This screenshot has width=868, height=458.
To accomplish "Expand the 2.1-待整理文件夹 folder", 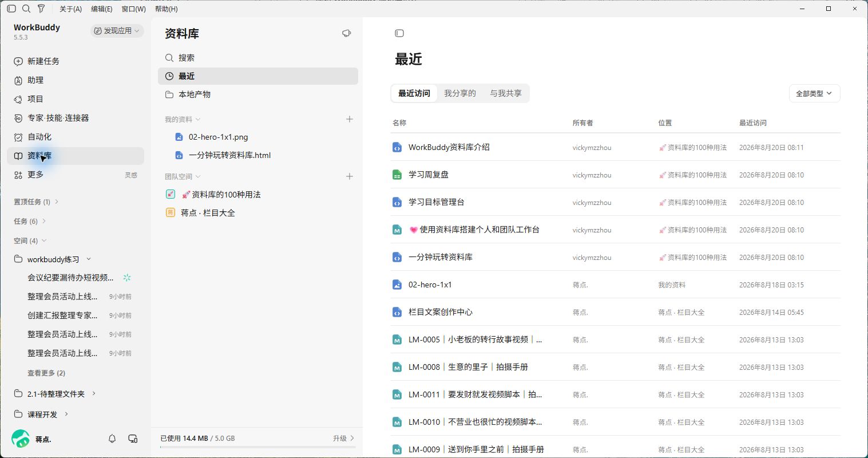I will point(94,394).
